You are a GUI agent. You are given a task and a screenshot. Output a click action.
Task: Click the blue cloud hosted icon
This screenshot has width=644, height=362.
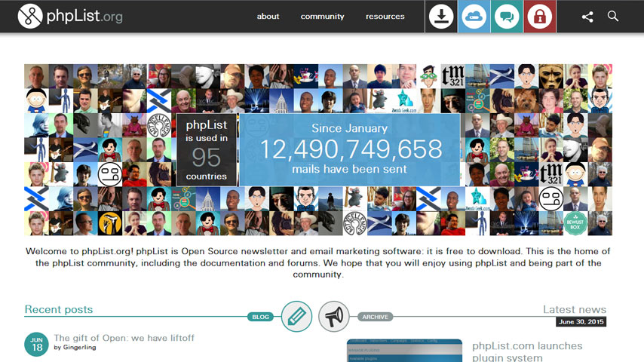coord(474,17)
